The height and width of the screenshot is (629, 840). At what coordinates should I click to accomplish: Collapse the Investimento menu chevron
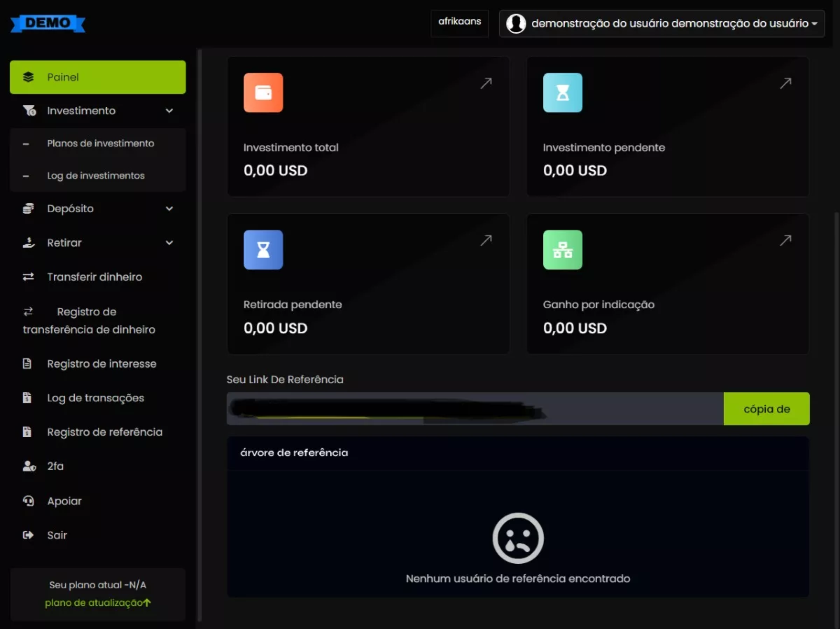click(x=169, y=111)
